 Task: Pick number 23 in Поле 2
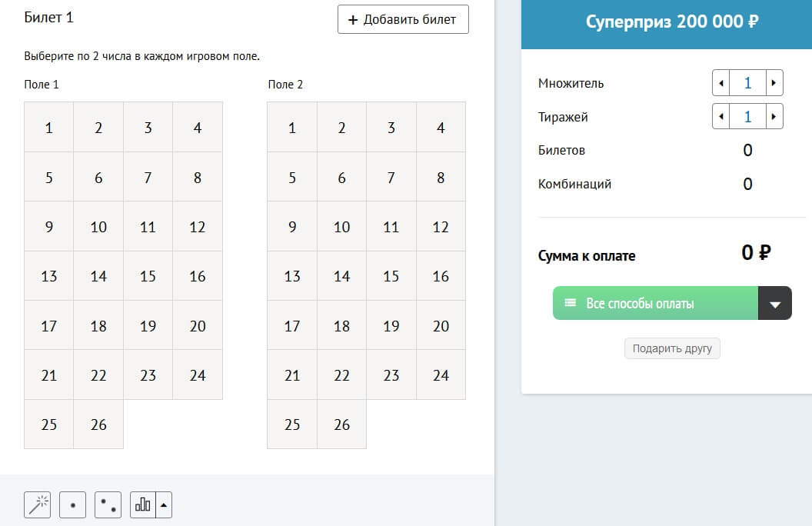[x=391, y=375]
